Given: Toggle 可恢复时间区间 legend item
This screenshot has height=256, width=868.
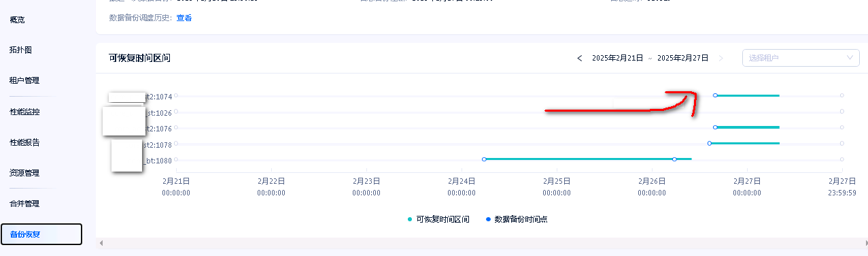Looking at the screenshot, I should [438, 219].
